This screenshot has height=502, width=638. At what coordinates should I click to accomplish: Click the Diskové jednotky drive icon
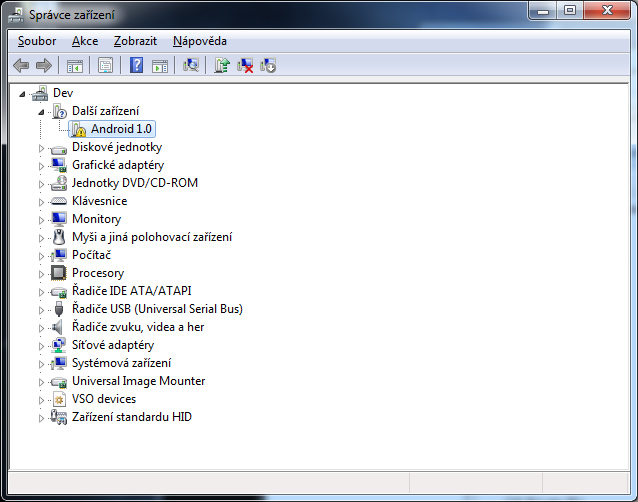(59, 150)
